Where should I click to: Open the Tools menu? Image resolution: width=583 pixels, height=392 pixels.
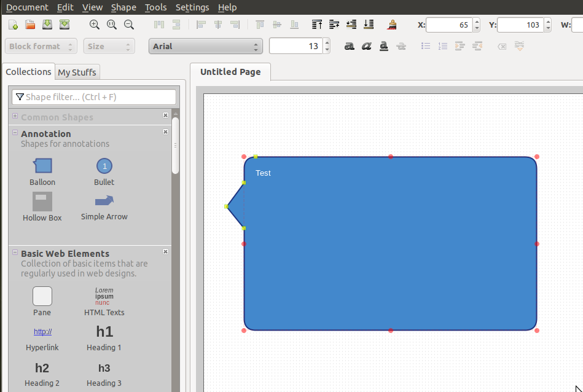pyautogui.click(x=156, y=7)
